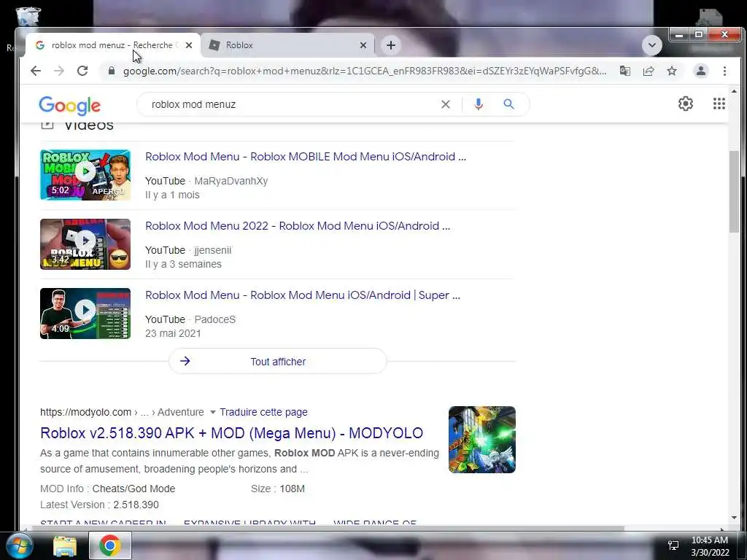Open File Explorer from taskbar

coord(65,545)
